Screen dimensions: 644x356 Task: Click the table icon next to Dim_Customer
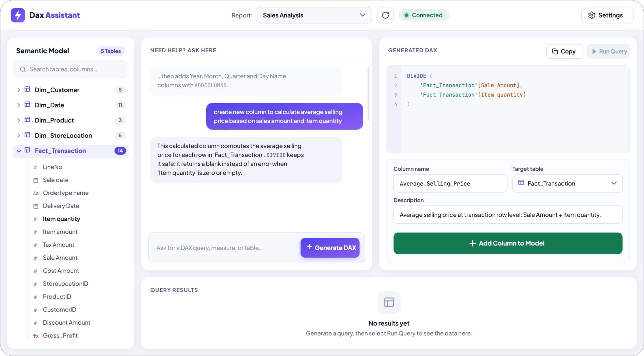pyautogui.click(x=27, y=89)
